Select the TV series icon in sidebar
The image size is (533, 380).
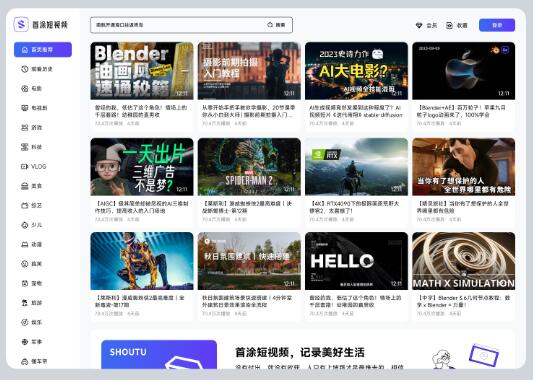coord(24,108)
